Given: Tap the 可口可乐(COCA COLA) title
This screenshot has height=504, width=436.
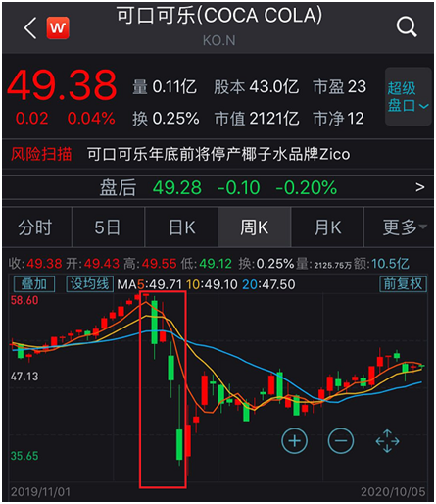Looking at the screenshot, I should [219, 16].
